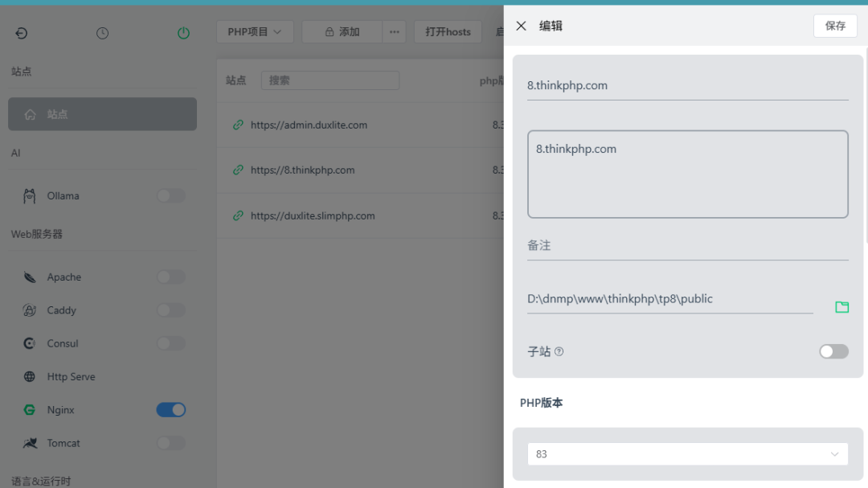Click the green folder browse icon
Screen dimensions: 868x488
point(841,307)
